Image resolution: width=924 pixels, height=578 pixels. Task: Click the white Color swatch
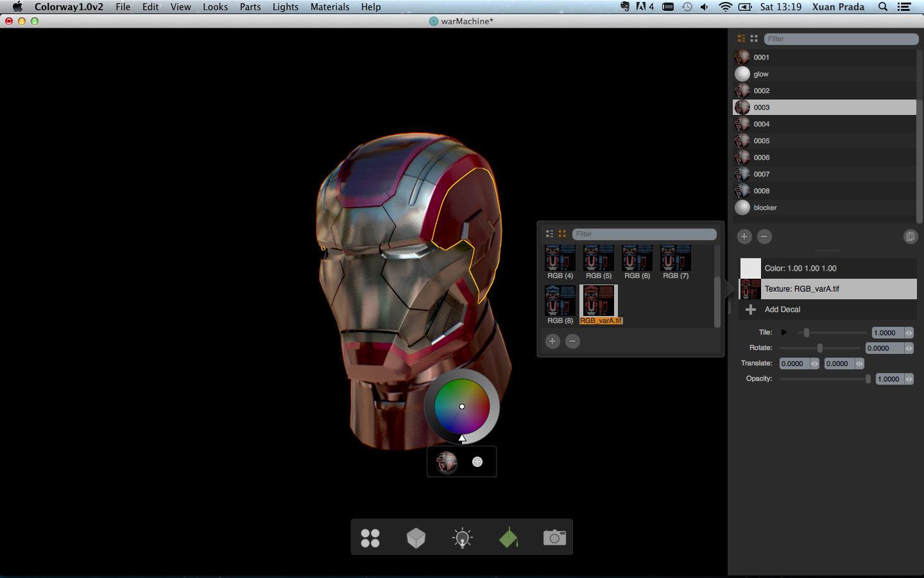pyautogui.click(x=750, y=268)
